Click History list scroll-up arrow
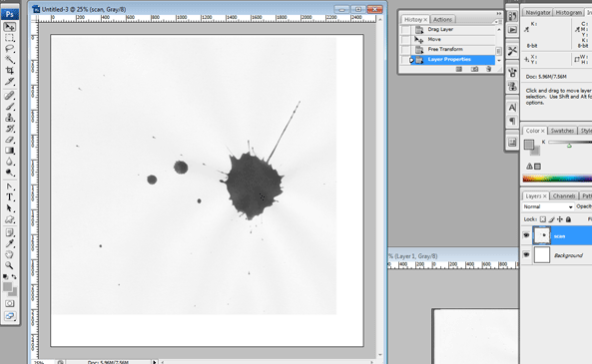 (499, 30)
